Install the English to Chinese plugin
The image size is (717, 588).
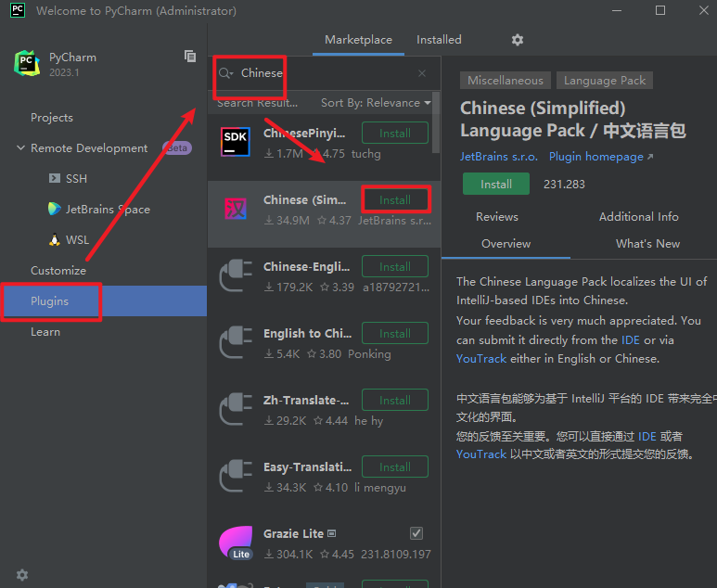coord(394,333)
